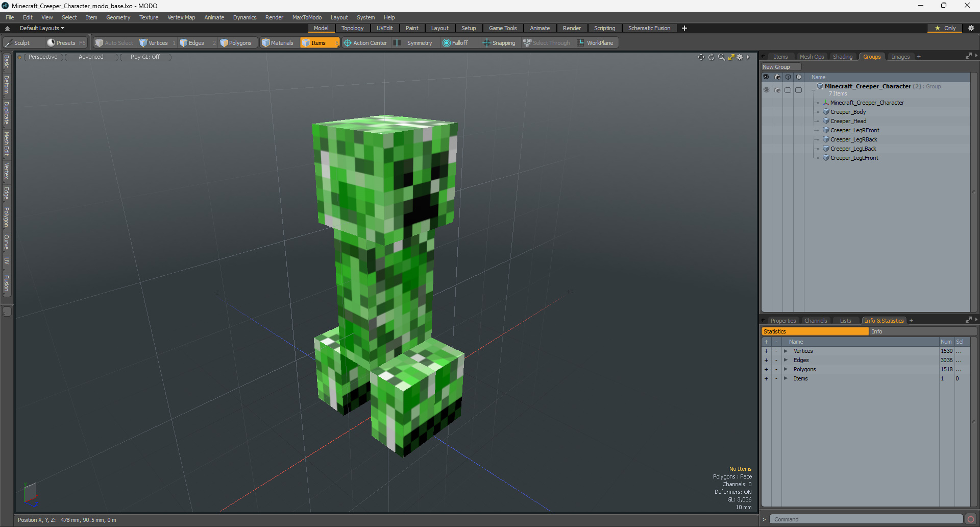Switch to the Shading panel tab
The width and height of the screenshot is (980, 527).
(x=843, y=57)
